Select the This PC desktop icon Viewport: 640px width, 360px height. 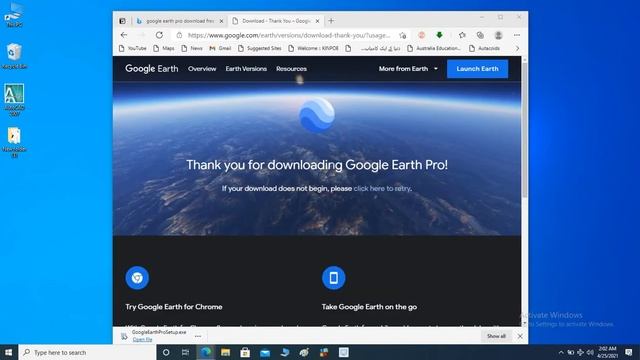[14, 15]
